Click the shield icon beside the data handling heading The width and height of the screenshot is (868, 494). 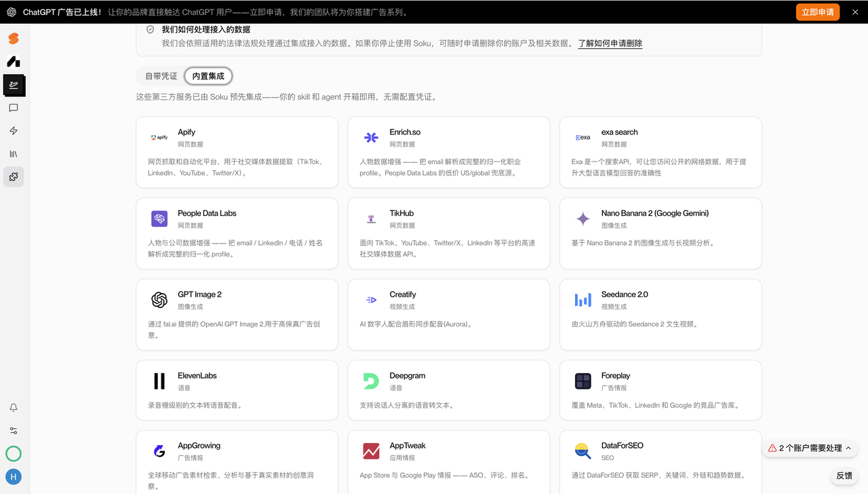click(x=151, y=30)
